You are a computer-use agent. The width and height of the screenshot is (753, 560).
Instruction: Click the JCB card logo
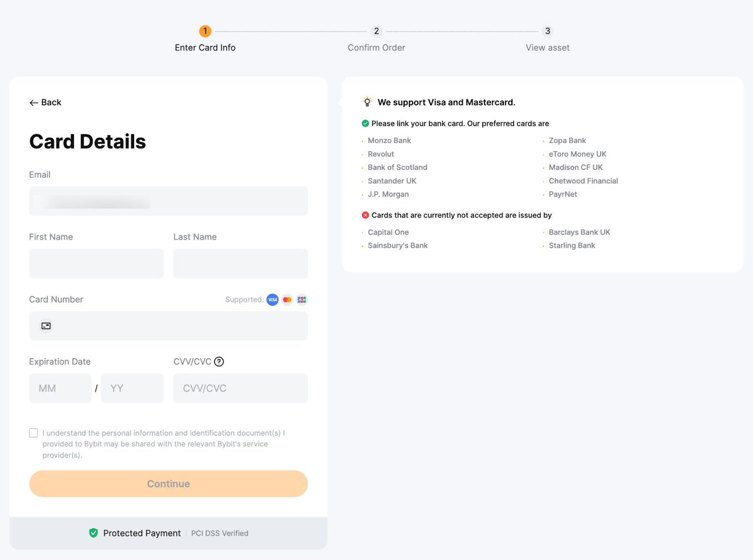click(x=302, y=300)
